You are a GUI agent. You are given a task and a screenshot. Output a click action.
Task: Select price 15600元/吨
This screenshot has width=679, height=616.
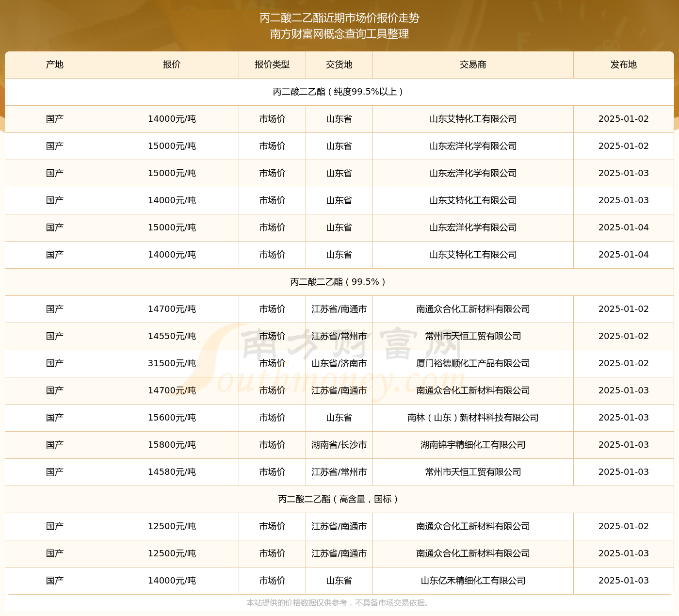(172, 418)
